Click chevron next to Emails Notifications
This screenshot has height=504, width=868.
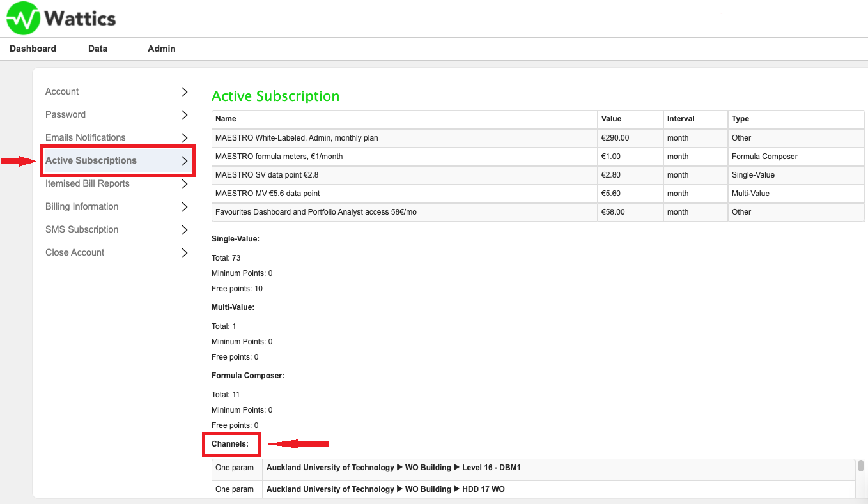pos(185,138)
